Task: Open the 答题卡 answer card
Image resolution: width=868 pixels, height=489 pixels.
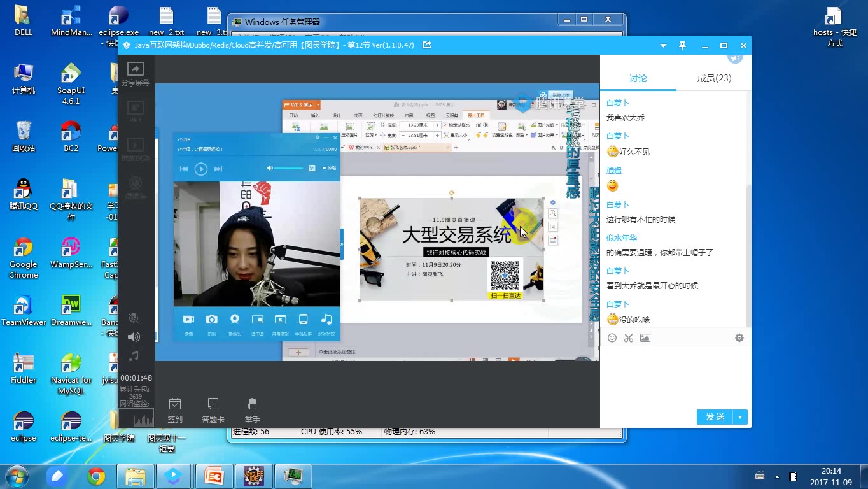Action: 213,410
